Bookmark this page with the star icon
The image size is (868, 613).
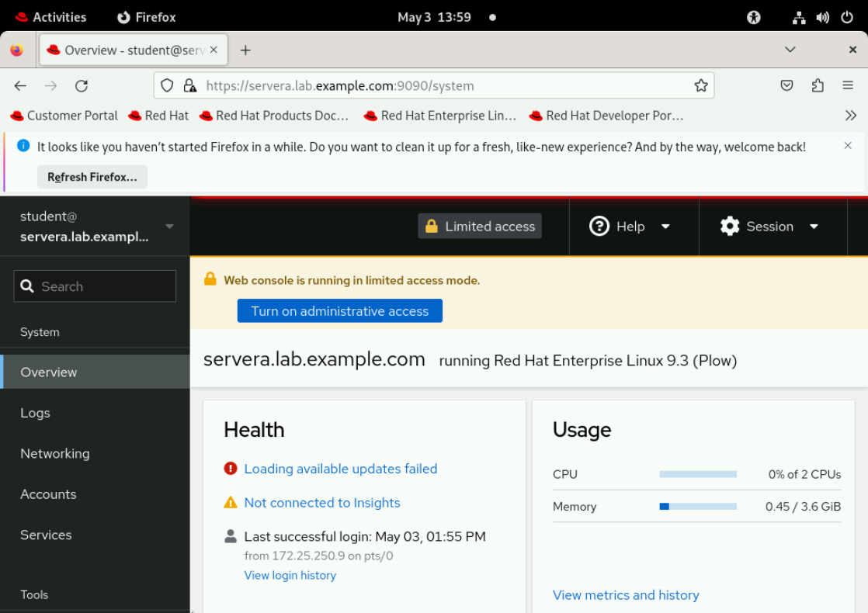(700, 86)
